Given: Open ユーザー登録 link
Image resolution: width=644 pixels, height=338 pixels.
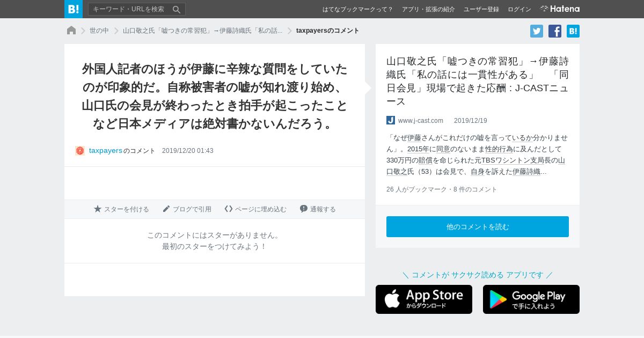Looking at the screenshot, I should (481, 9).
